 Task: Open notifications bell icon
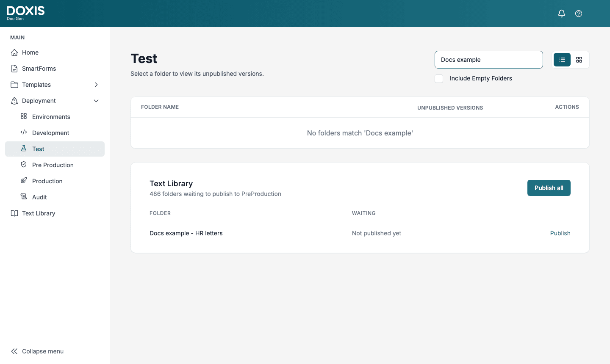(x=562, y=14)
